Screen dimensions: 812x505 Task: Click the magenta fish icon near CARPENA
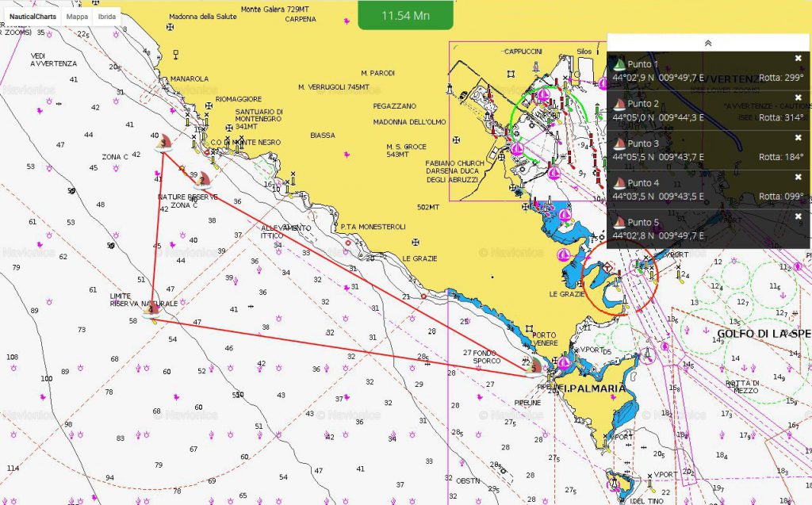(x=347, y=21)
